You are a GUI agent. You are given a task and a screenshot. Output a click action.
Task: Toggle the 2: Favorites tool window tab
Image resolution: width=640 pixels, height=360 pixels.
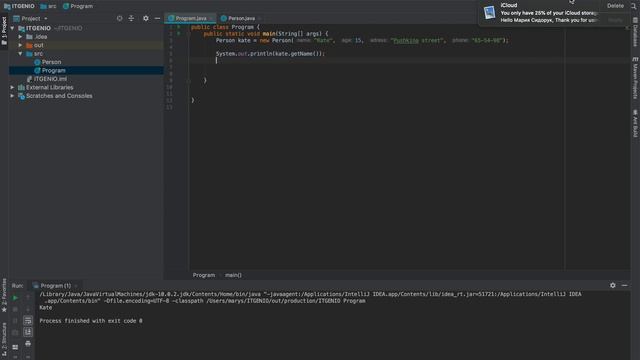point(4,295)
